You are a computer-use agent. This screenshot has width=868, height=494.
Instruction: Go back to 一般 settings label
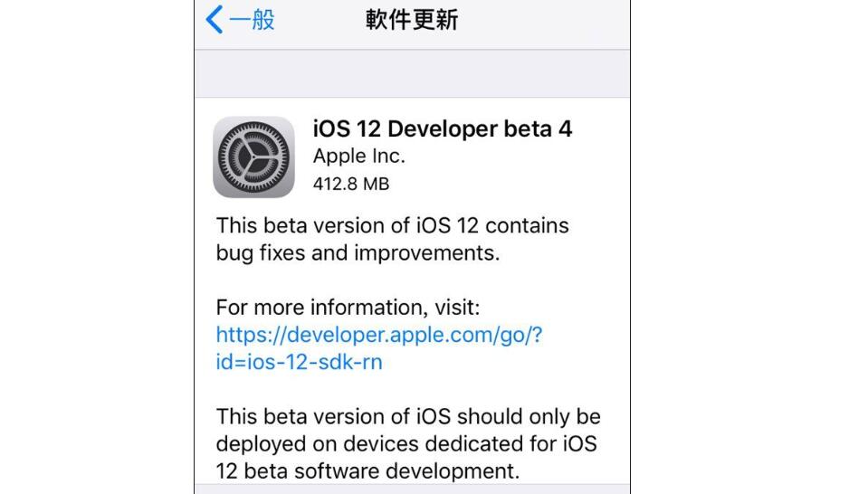[x=252, y=20]
